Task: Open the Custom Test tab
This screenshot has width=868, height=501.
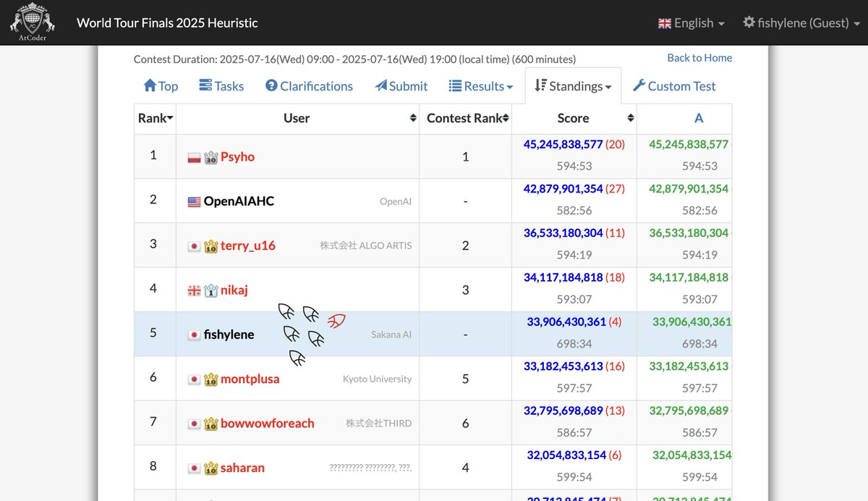Action: 674,85
